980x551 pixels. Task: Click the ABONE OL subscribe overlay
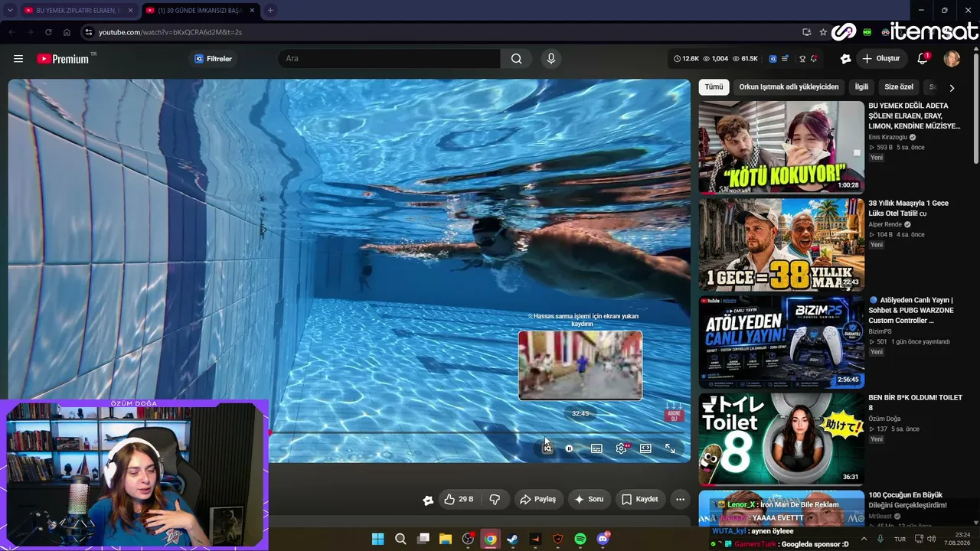click(x=674, y=416)
